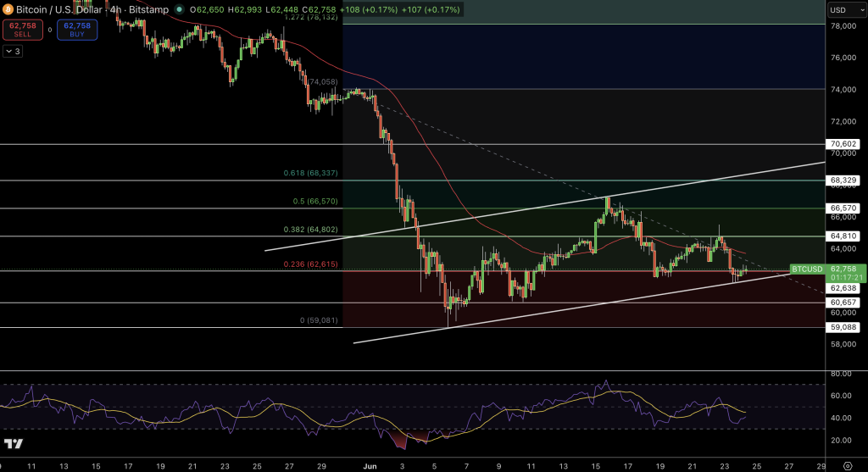Click the H62,993 high value in legend
The width and height of the screenshot is (868, 472).
pos(245,9)
